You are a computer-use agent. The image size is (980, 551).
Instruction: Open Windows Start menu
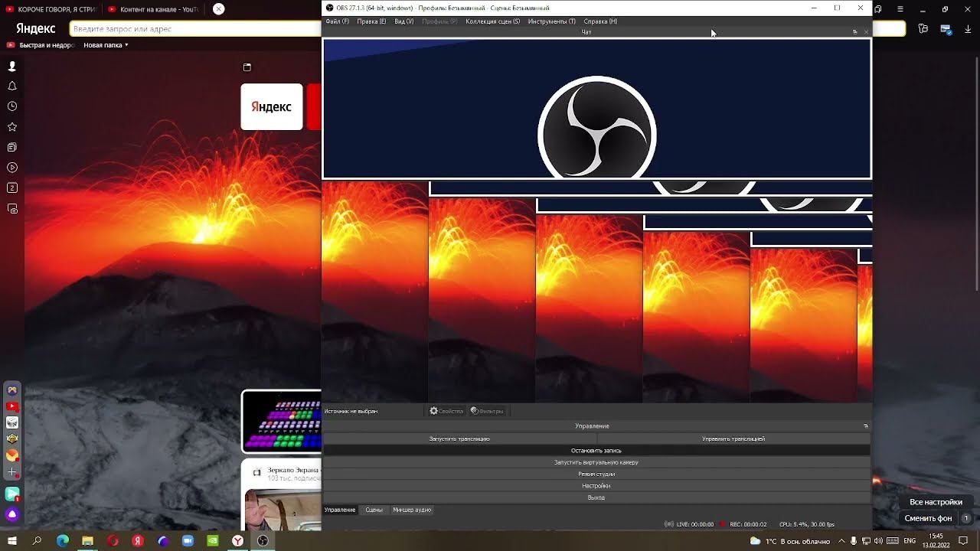pos(12,541)
